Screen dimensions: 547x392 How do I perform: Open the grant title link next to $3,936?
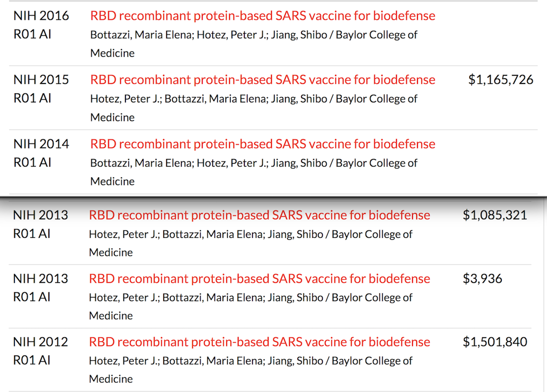259,279
